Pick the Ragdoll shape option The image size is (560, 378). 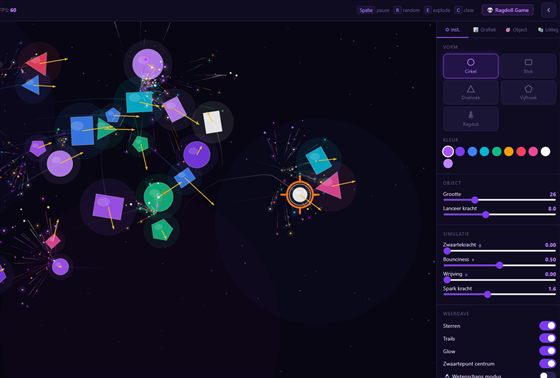(471, 119)
